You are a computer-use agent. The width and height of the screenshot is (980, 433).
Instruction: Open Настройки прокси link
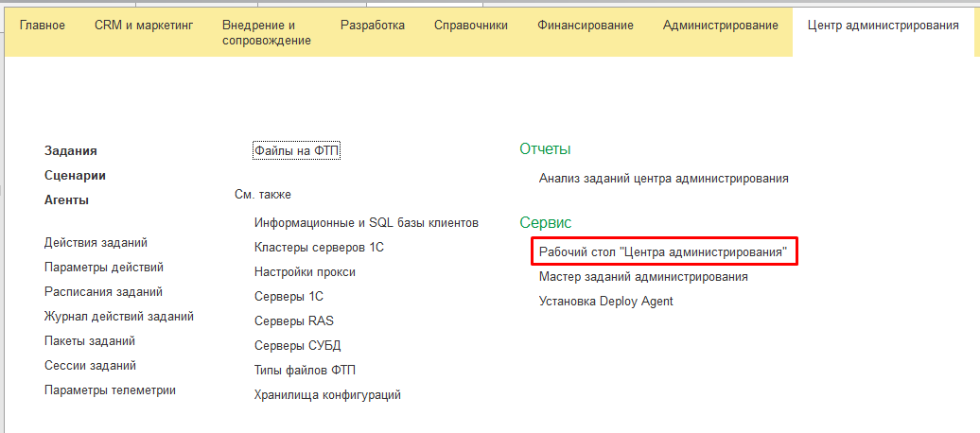click(305, 272)
